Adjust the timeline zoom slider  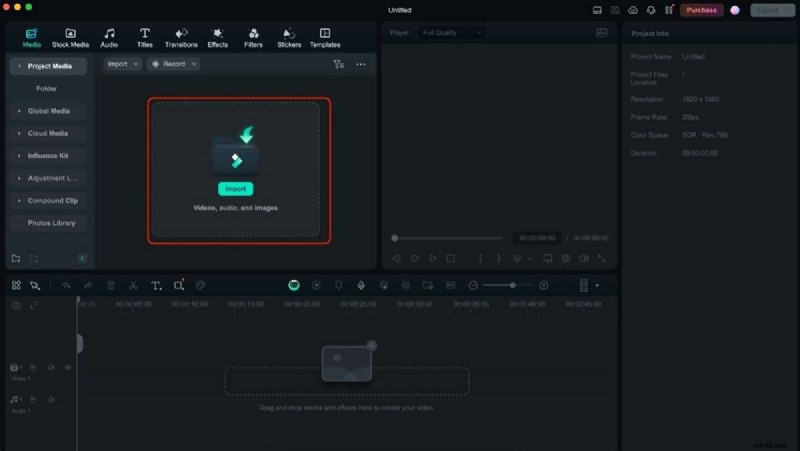point(512,286)
